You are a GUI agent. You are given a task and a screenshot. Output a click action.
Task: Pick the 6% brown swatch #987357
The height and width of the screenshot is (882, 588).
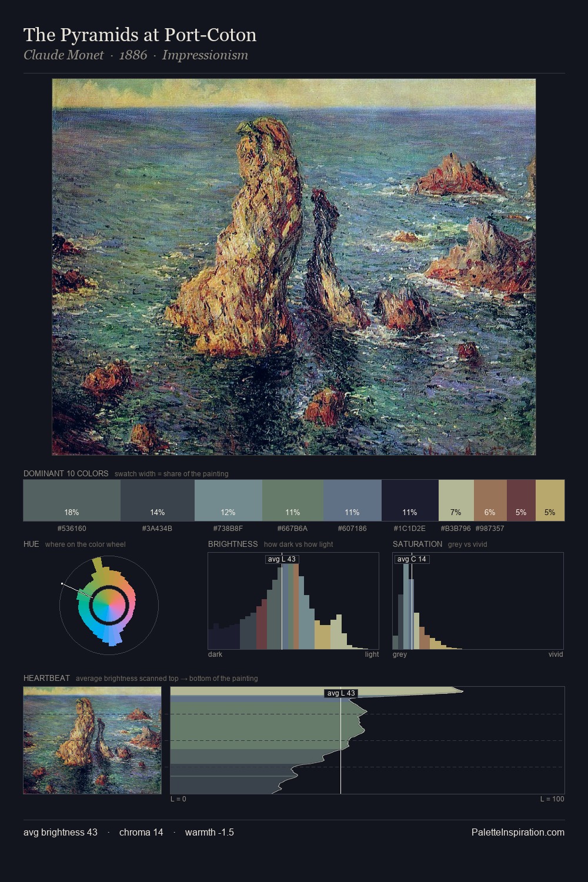coord(490,500)
